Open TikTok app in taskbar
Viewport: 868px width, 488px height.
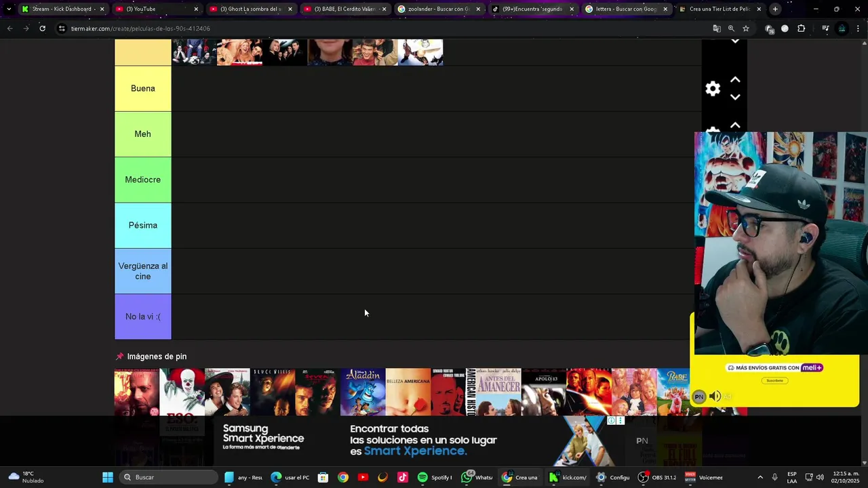tap(403, 477)
